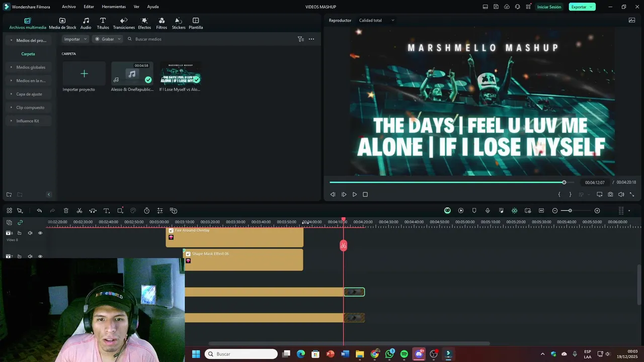Switch to the Transiciones tab

coord(124,24)
